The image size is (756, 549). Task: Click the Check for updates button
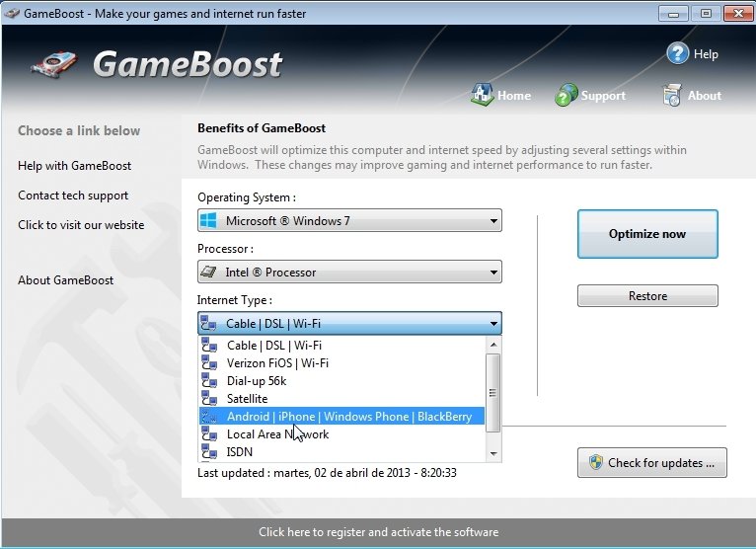(x=651, y=463)
